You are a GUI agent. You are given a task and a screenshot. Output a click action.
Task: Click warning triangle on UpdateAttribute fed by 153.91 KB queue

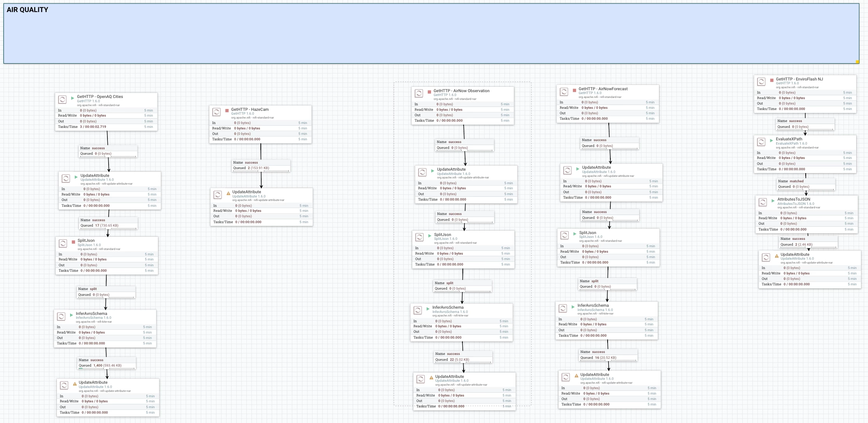[228, 193]
